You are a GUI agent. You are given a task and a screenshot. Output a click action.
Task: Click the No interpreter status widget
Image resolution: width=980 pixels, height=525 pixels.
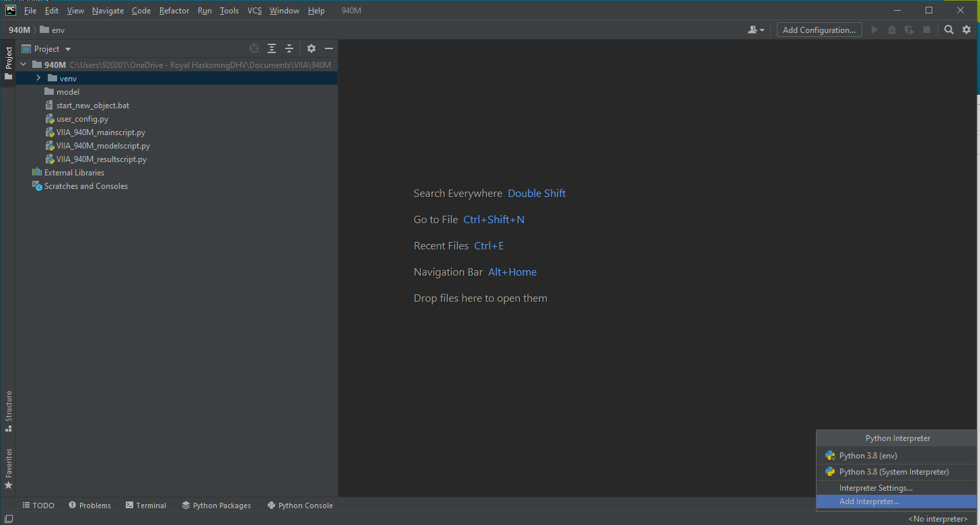(x=938, y=519)
